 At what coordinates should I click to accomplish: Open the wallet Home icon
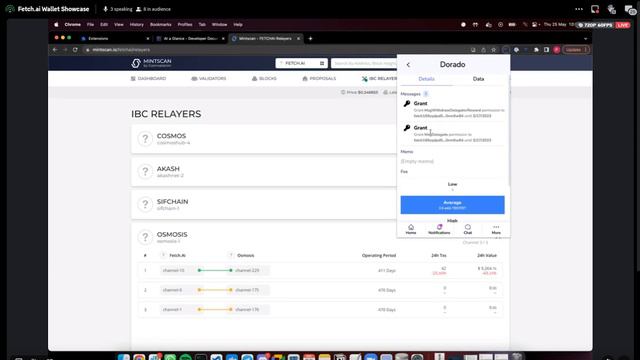[411, 229]
